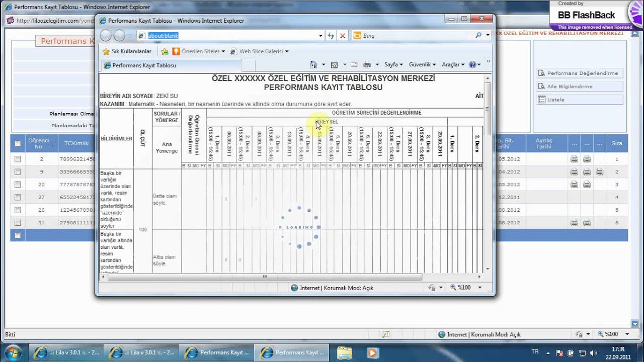Click the left printer icon in the Sıra 1 row
This screenshot has width=644, height=362.
coord(574,159)
